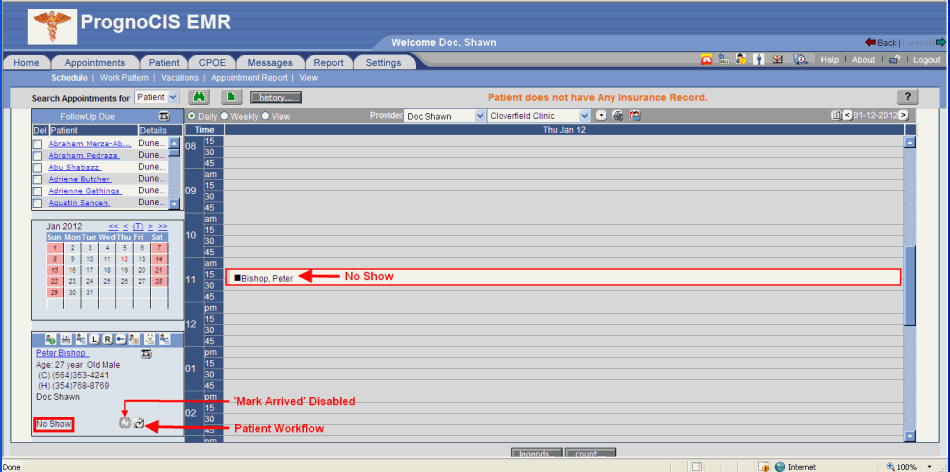Screen dimensions: 950x472
Task: Open the Appointments tab
Action: click(x=95, y=62)
